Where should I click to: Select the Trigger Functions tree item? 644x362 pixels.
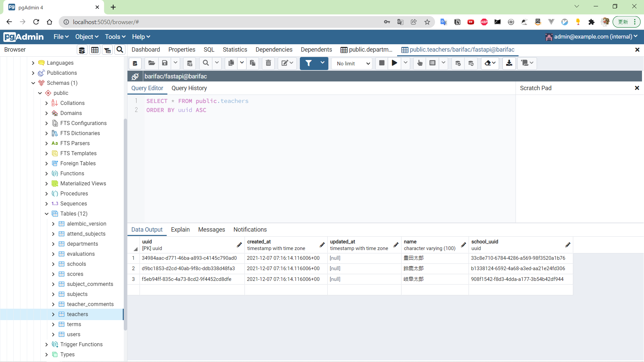pos(82,345)
